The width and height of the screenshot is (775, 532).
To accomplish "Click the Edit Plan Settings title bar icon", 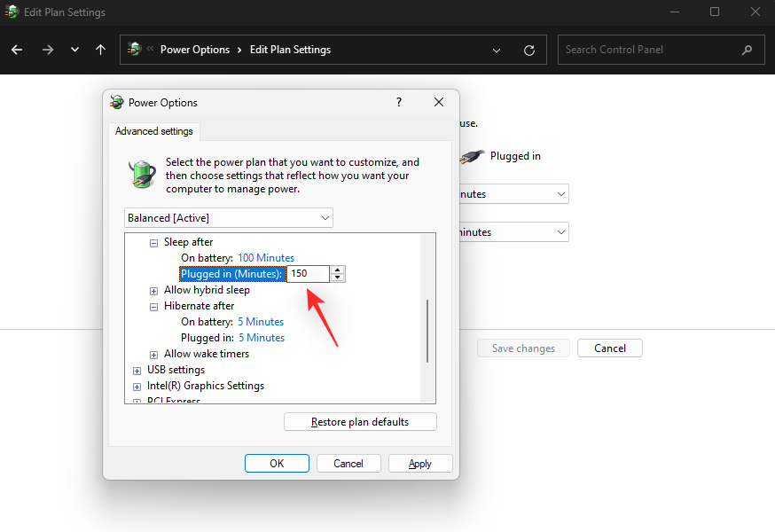I will coord(12,12).
